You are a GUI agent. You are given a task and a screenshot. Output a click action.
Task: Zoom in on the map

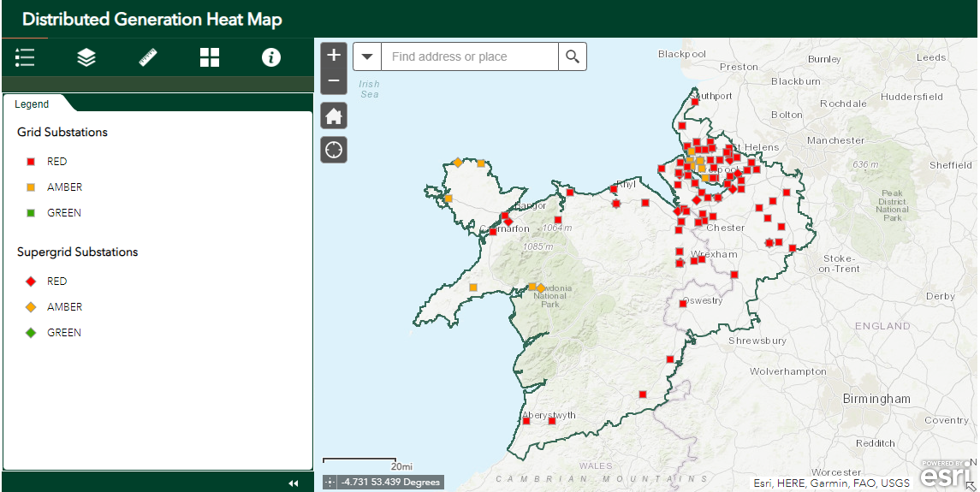click(334, 56)
